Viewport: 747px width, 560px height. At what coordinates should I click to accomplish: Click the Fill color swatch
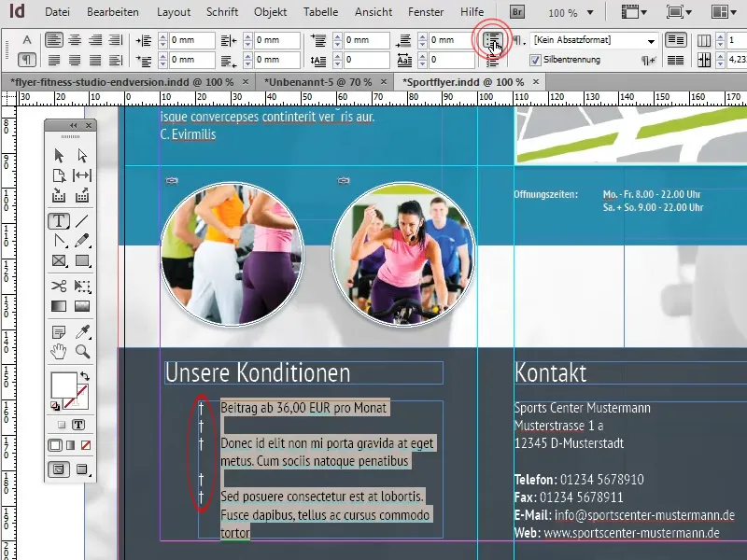[x=63, y=385]
